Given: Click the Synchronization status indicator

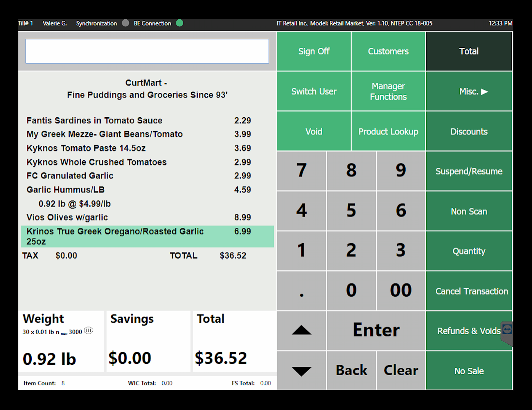Looking at the screenshot, I should (x=125, y=23).
